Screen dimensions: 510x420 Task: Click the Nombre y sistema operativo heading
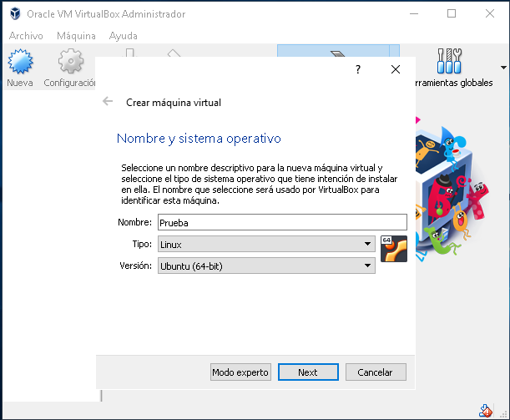click(199, 139)
